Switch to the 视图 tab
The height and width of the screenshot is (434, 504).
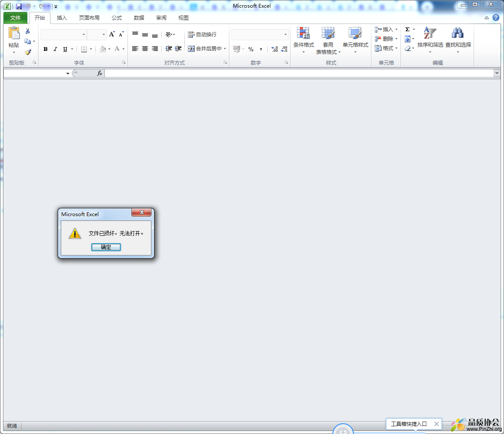click(x=184, y=18)
